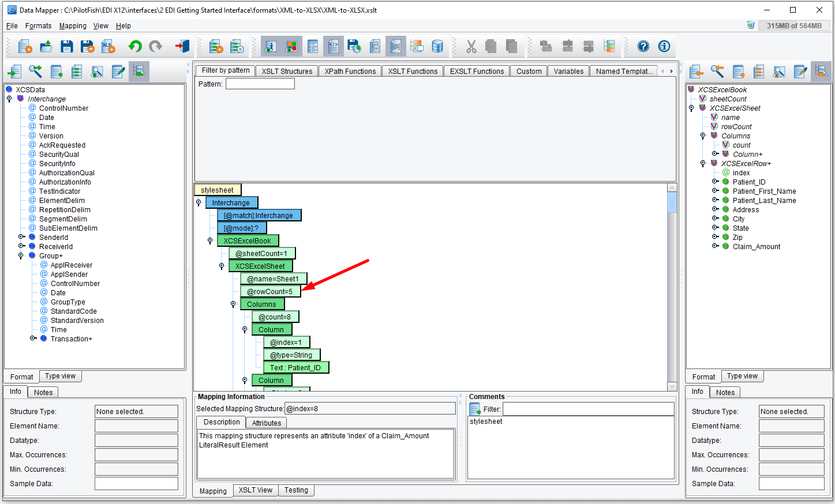Click the source panel find icon with the green arrow
This screenshot has width=835, height=504.
(35, 72)
